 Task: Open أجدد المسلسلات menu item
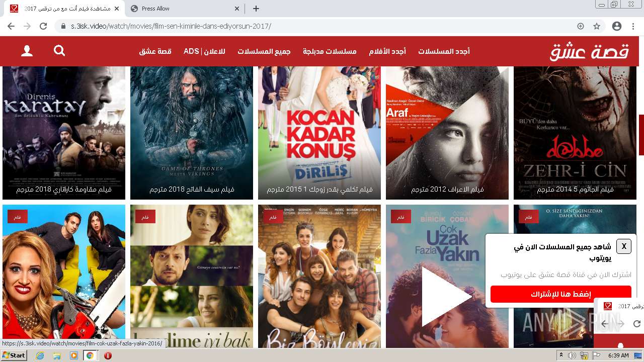point(444,51)
